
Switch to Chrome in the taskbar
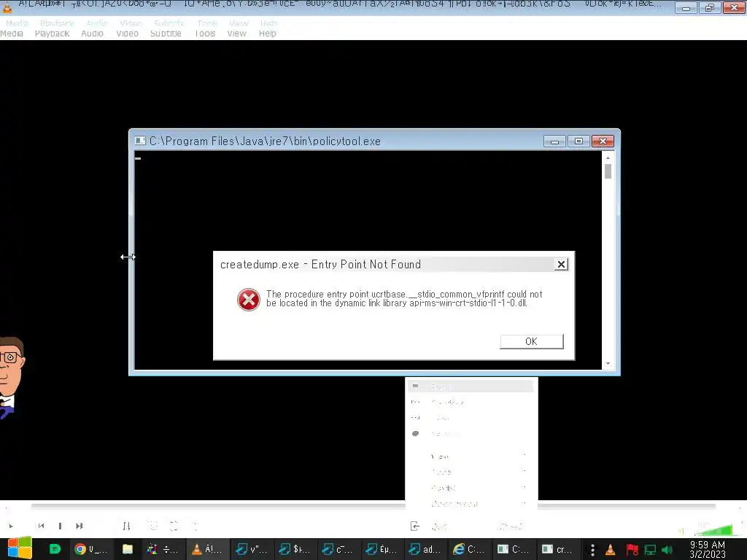(90, 549)
